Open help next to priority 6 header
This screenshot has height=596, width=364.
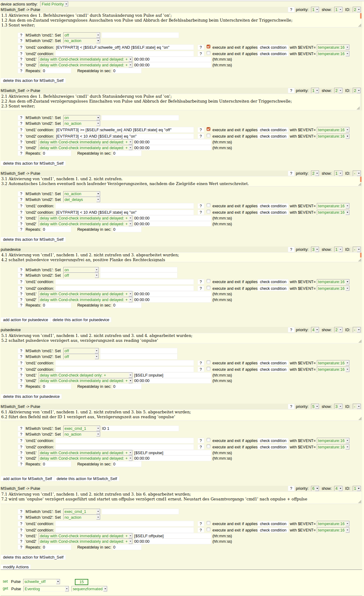coord(291,489)
